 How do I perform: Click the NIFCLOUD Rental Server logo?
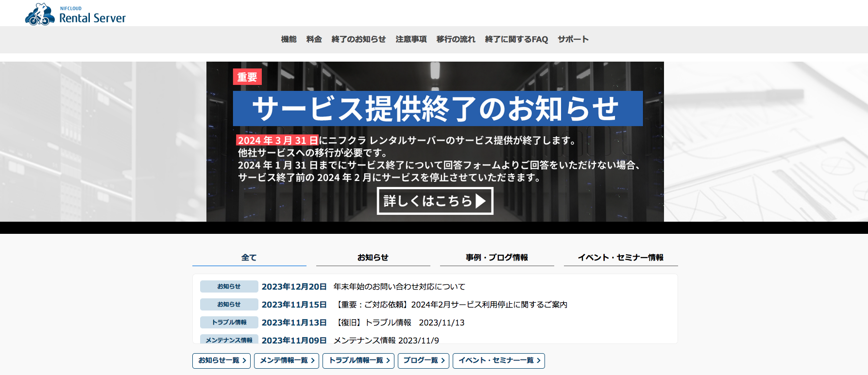(x=75, y=15)
